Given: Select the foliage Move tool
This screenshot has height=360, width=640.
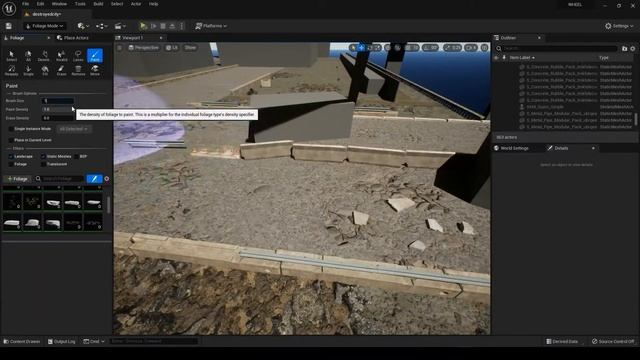Looking at the screenshot, I should click(95, 71).
